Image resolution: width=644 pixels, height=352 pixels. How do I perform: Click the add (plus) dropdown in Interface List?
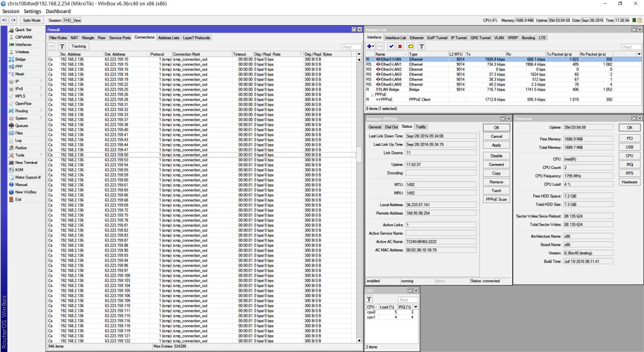click(x=371, y=46)
